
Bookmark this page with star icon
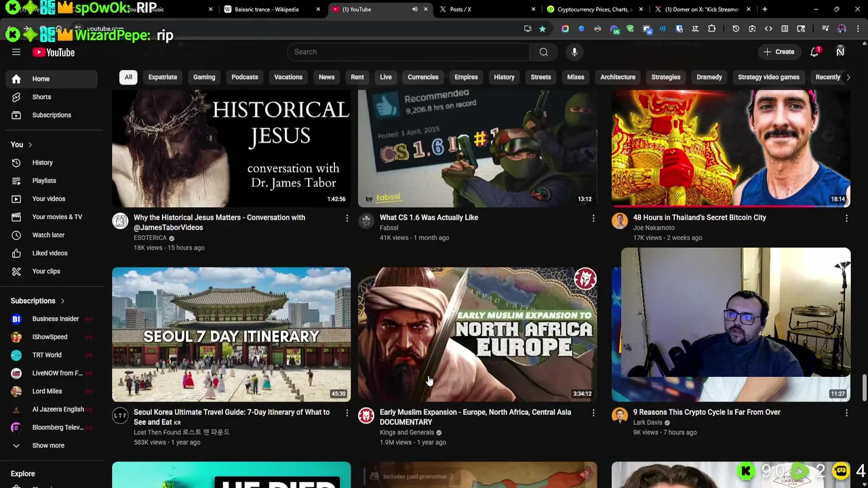click(542, 29)
